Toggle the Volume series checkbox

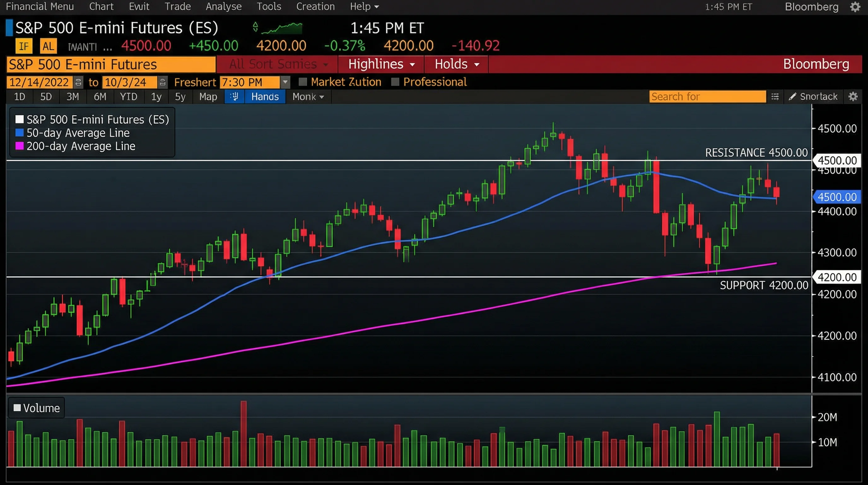17,408
